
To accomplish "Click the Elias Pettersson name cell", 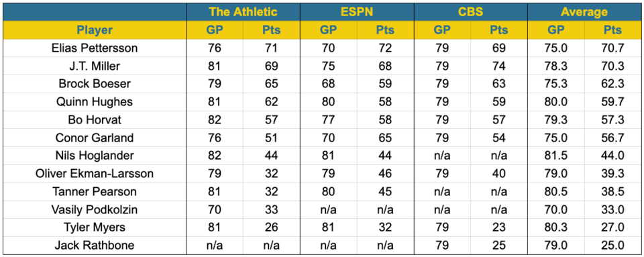I will click(x=95, y=48).
